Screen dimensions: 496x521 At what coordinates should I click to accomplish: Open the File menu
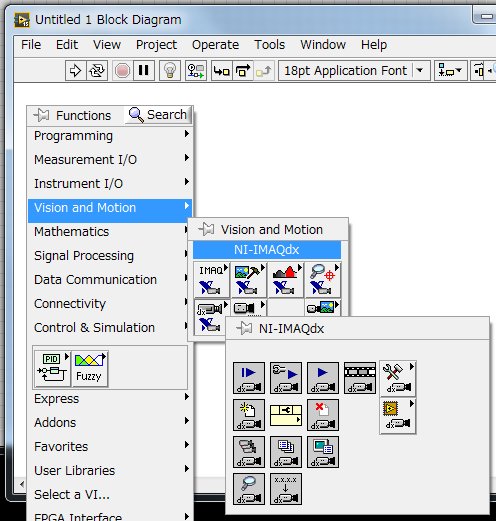(x=31, y=45)
